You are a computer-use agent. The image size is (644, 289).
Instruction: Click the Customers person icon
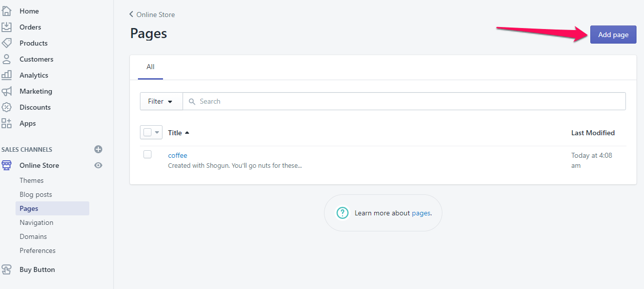coord(7,59)
